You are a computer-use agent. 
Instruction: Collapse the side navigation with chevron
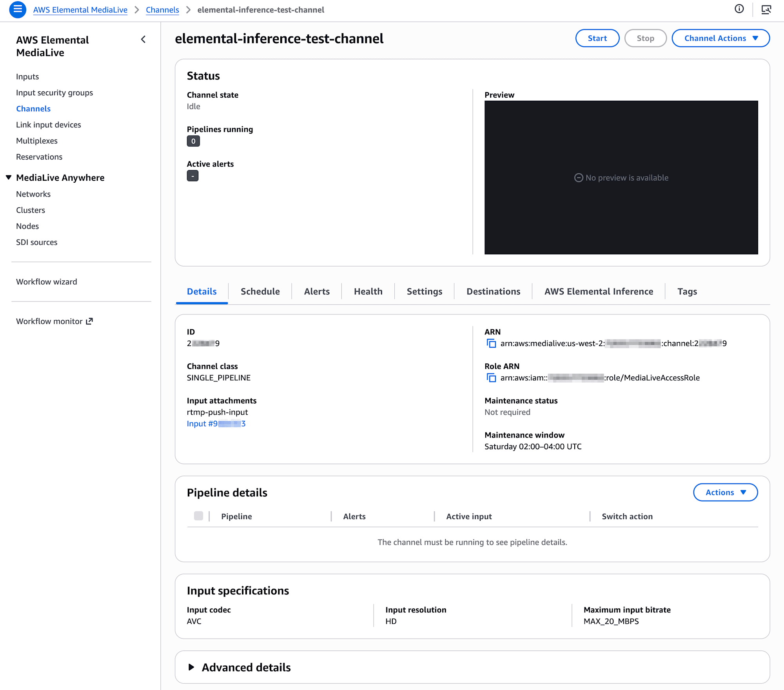(x=143, y=40)
